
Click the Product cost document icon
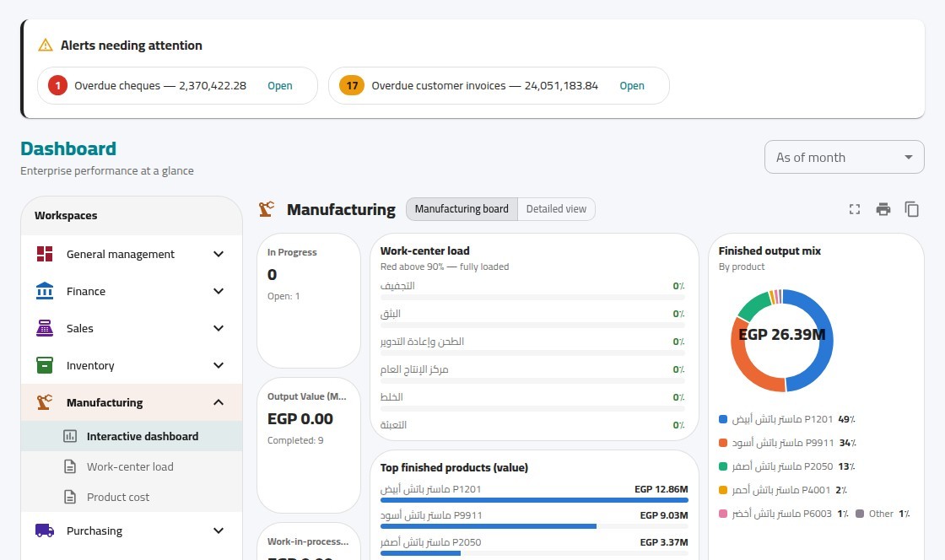pos(70,497)
